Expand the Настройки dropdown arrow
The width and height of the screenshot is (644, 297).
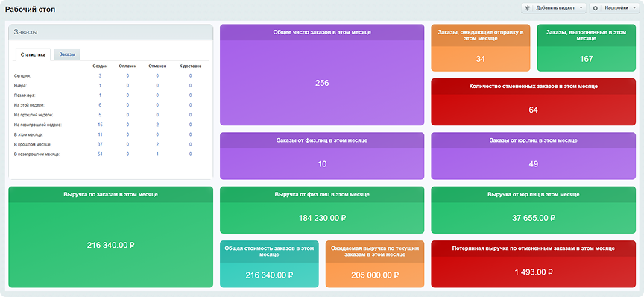pyautogui.click(x=635, y=7)
